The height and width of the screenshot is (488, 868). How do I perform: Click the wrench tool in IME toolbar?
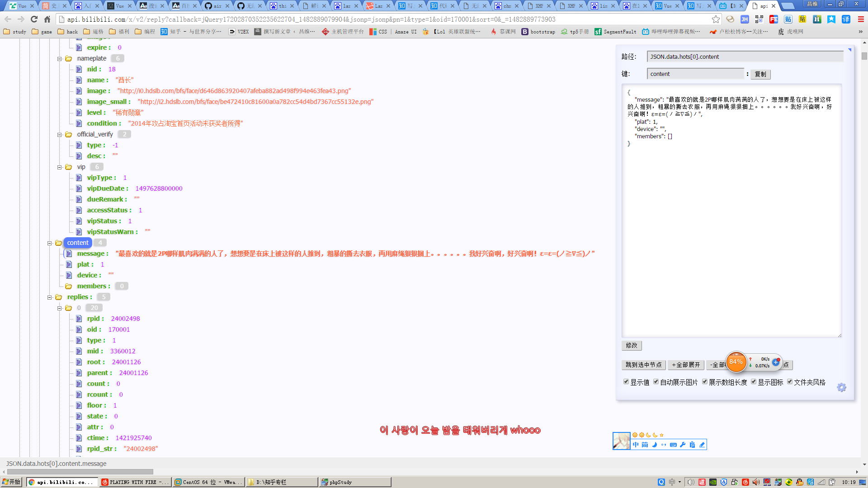[683, 445]
